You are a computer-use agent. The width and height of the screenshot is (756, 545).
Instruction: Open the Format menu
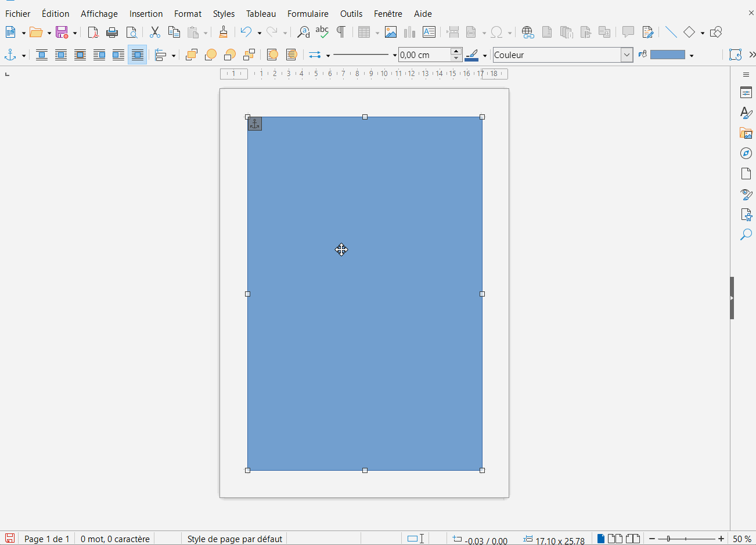click(x=188, y=13)
